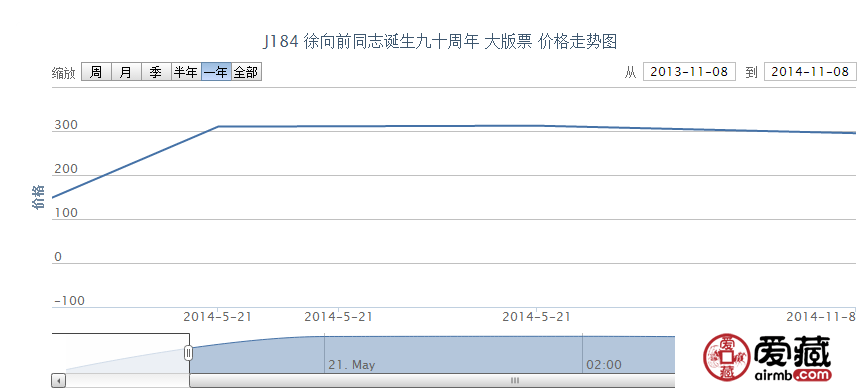Image resolution: width=860 pixels, height=390 pixels.
Task: Select the 周 zoom button
Action: point(97,72)
